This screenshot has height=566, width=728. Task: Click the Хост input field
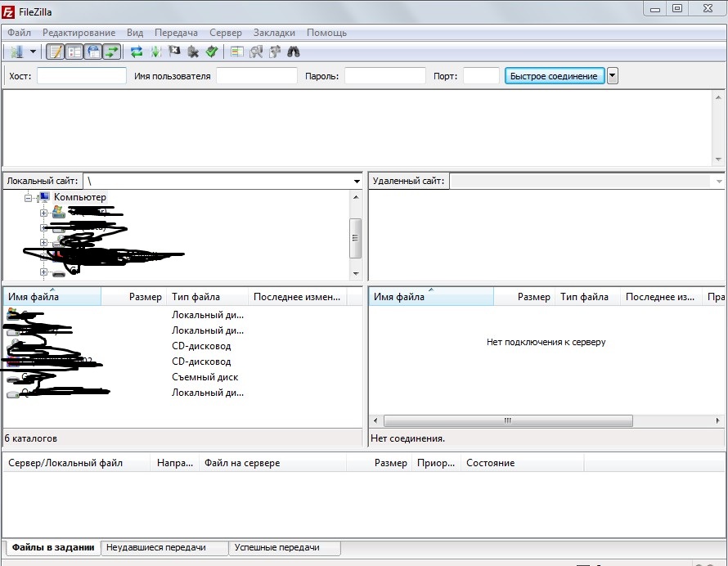click(81, 76)
